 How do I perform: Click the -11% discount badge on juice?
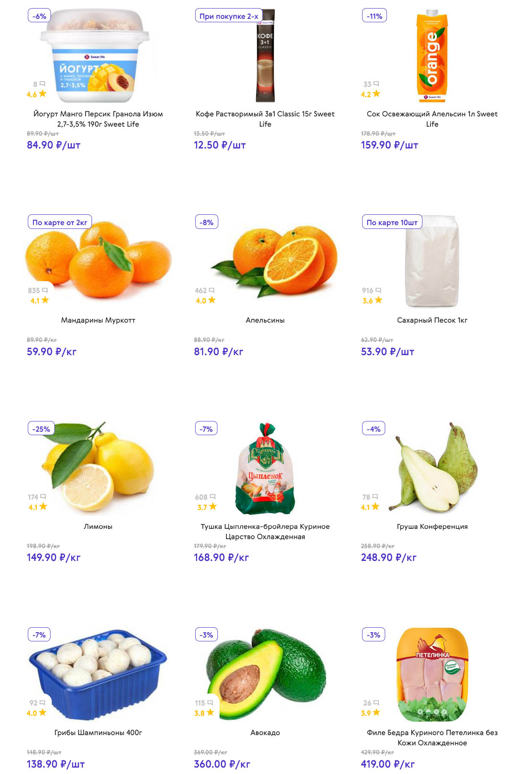pos(374,16)
